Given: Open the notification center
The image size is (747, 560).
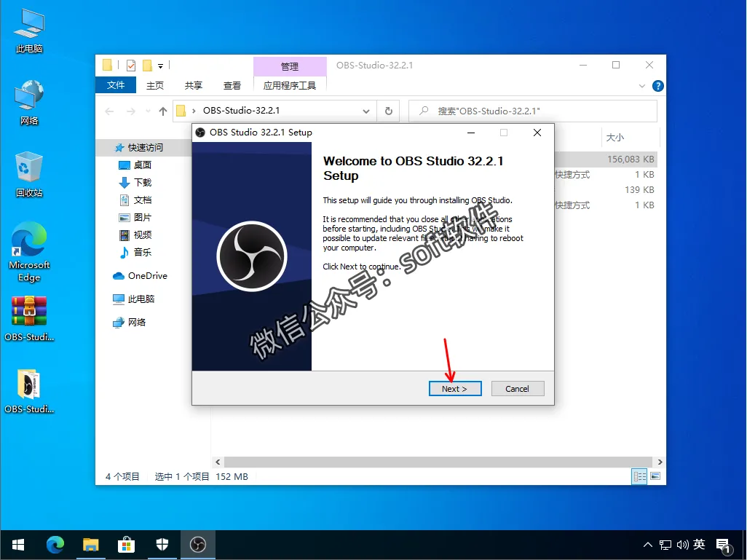Looking at the screenshot, I should pos(724,545).
